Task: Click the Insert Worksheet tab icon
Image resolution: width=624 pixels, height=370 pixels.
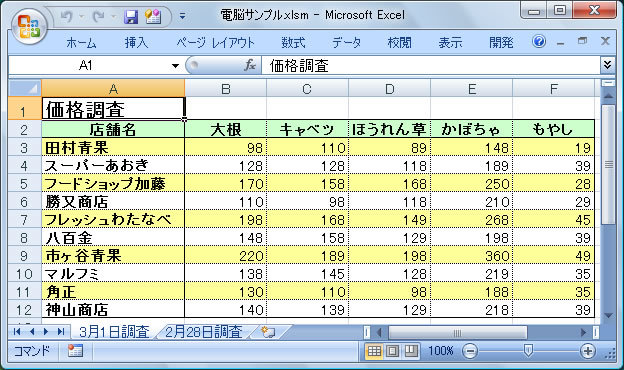Action: [x=269, y=332]
